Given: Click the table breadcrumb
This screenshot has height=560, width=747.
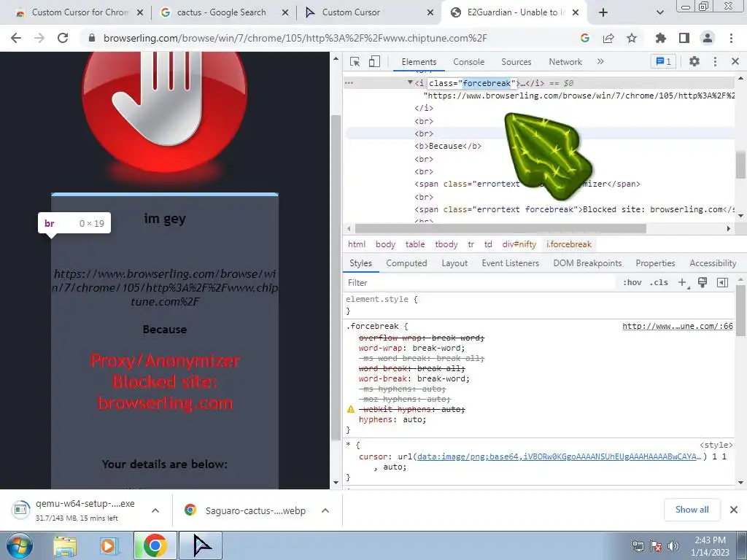Looking at the screenshot, I should click(415, 244).
